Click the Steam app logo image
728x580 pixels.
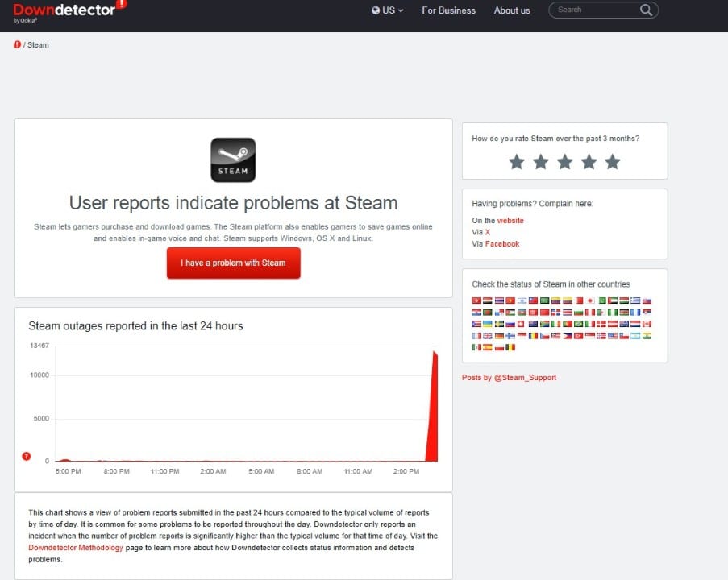[x=233, y=159]
